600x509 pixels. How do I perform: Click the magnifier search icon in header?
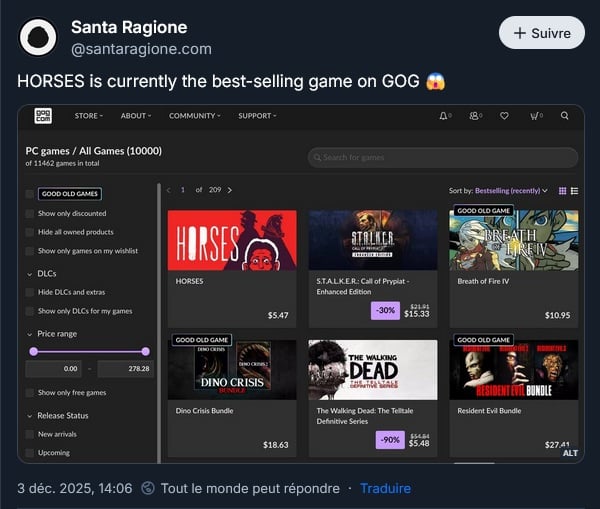(565, 116)
